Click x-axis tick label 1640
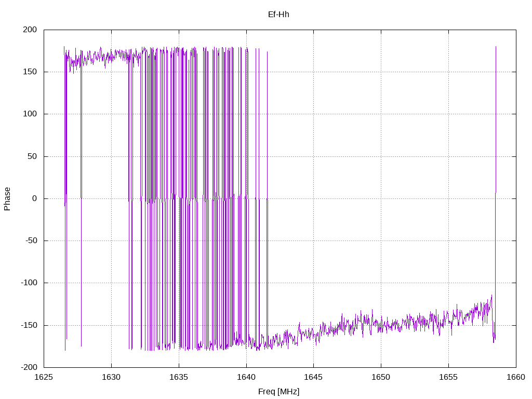This screenshot has height=399, width=532. click(246, 377)
